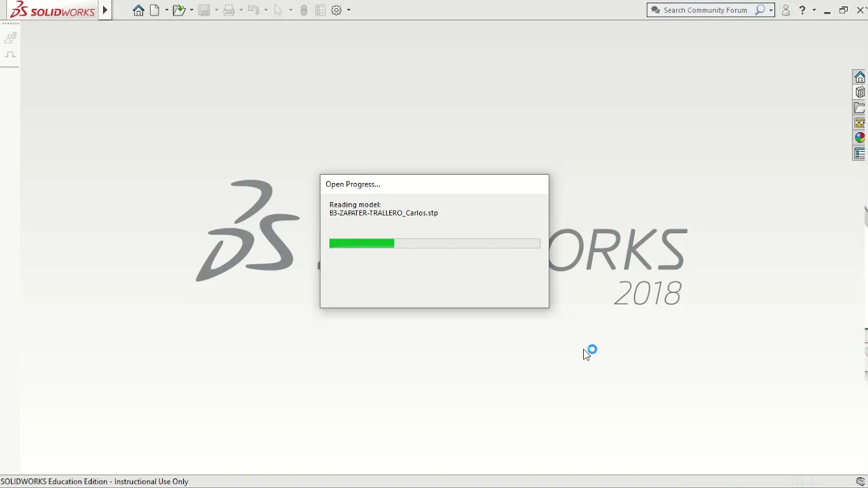The width and height of the screenshot is (868, 488).
Task: Expand the Help dropdown arrow
Action: [814, 10]
